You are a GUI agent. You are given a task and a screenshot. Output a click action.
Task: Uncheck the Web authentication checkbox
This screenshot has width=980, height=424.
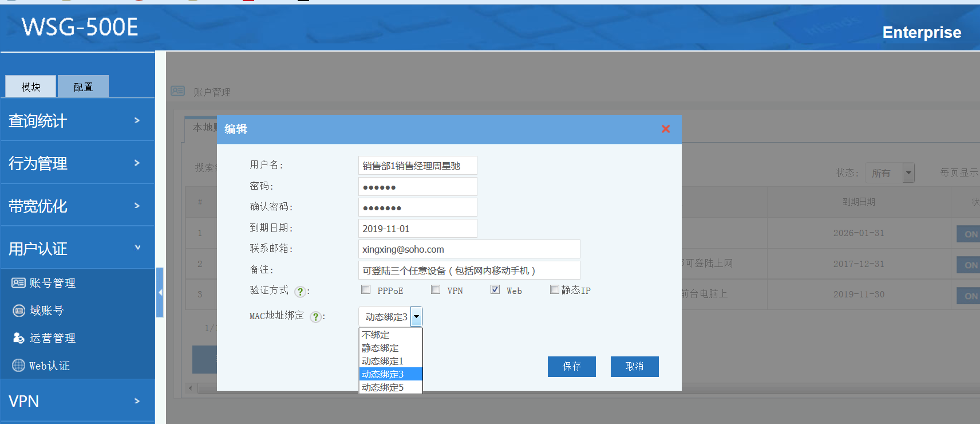[x=495, y=290]
